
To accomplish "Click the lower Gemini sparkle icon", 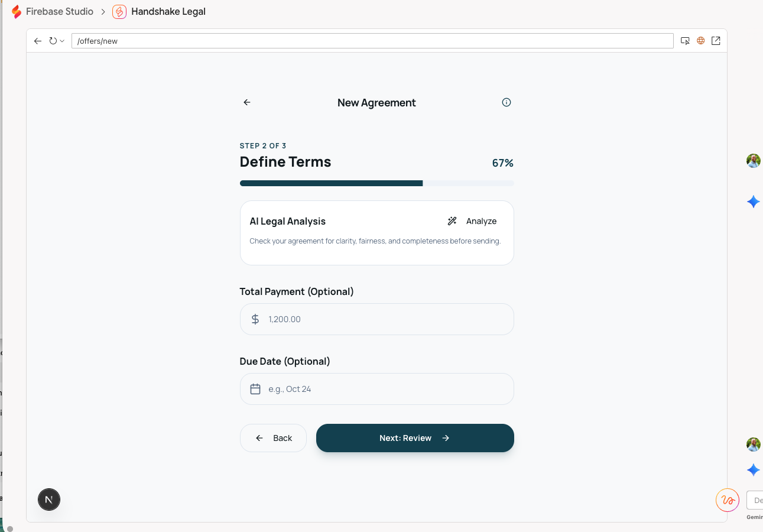I will point(753,470).
